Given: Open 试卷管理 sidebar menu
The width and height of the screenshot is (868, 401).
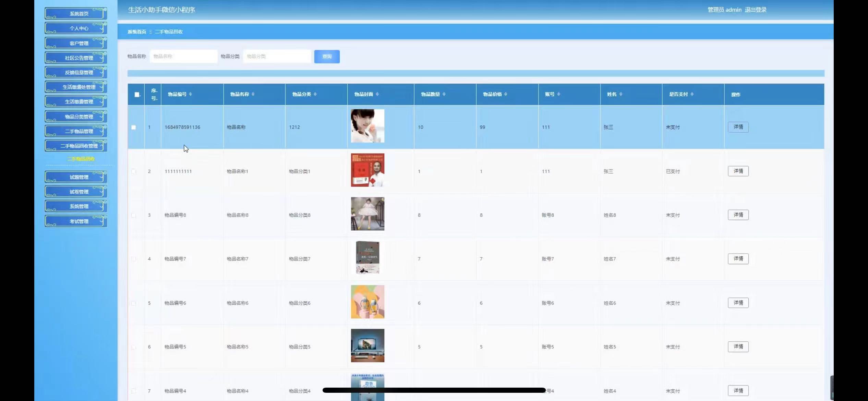Looking at the screenshot, I should (x=76, y=192).
